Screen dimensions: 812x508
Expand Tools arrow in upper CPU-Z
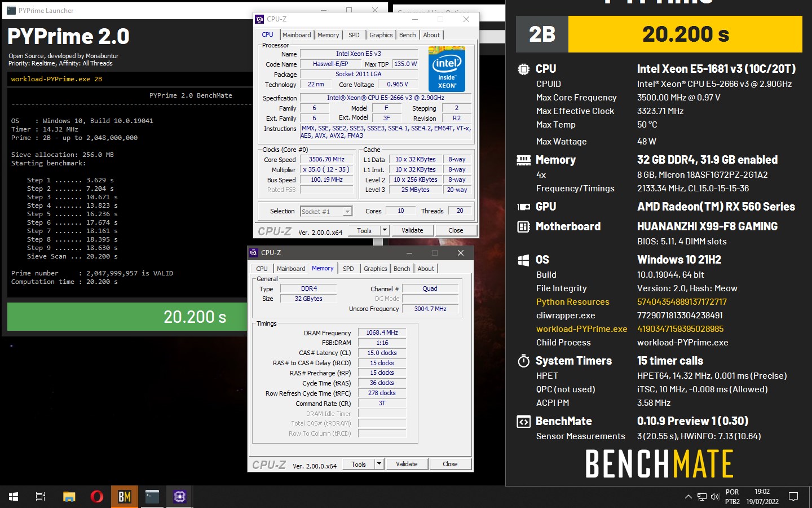point(385,230)
